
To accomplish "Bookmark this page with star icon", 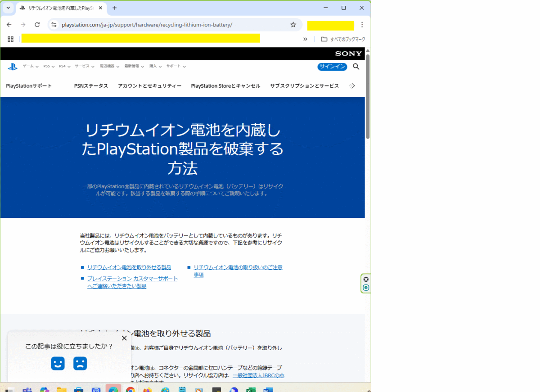I will click(x=293, y=25).
